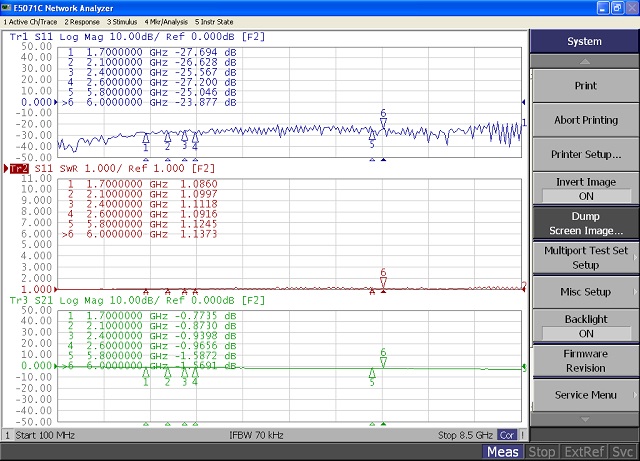Screen dimensions: 640x461
Task: Open Printer Setup softkey
Action: pyautogui.click(x=585, y=154)
